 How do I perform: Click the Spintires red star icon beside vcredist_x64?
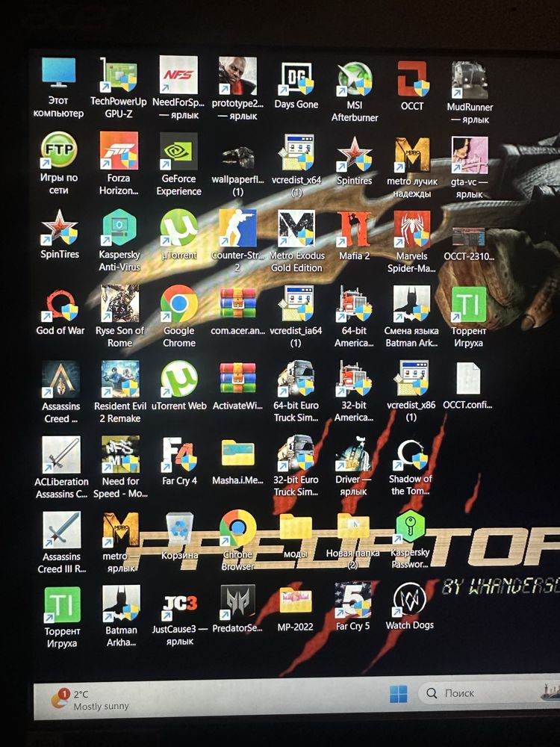pyautogui.click(x=355, y=155)
